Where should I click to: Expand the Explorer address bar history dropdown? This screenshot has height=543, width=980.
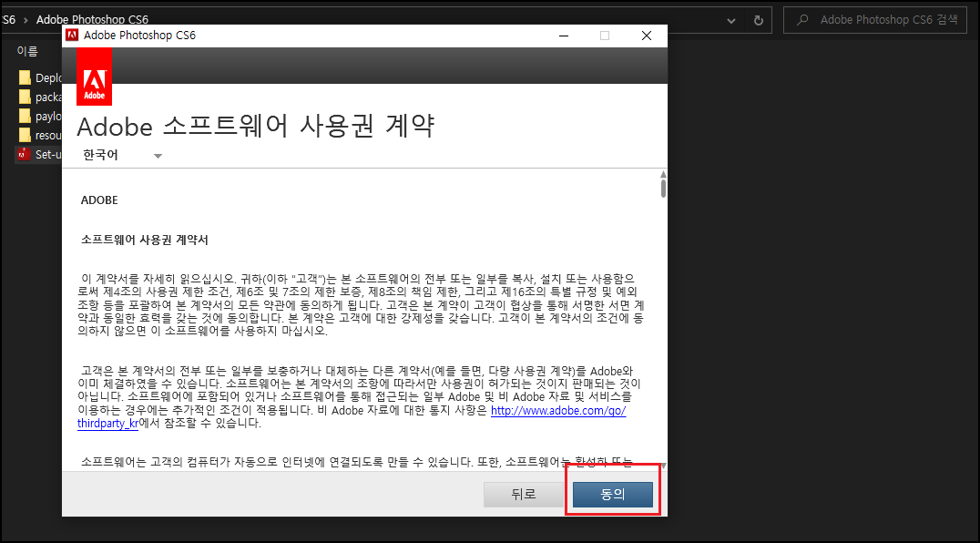[x=731, y=21]
